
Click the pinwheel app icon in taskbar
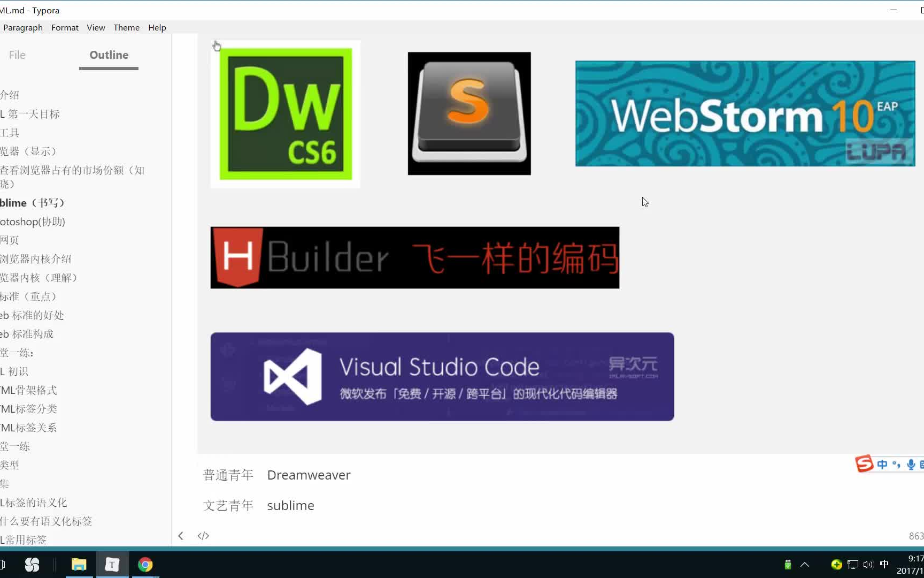click(x=32, y=565)
